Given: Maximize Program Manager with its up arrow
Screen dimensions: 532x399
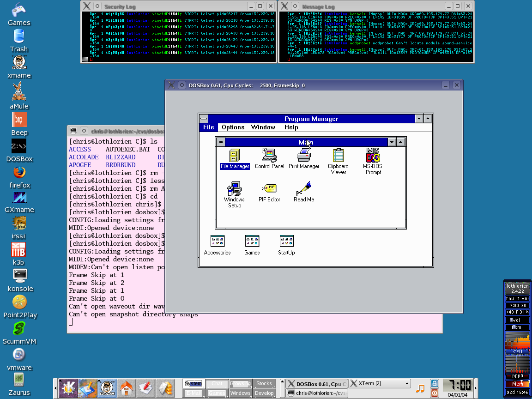Looking at the screenshot, I should click(x=428, y=119).
